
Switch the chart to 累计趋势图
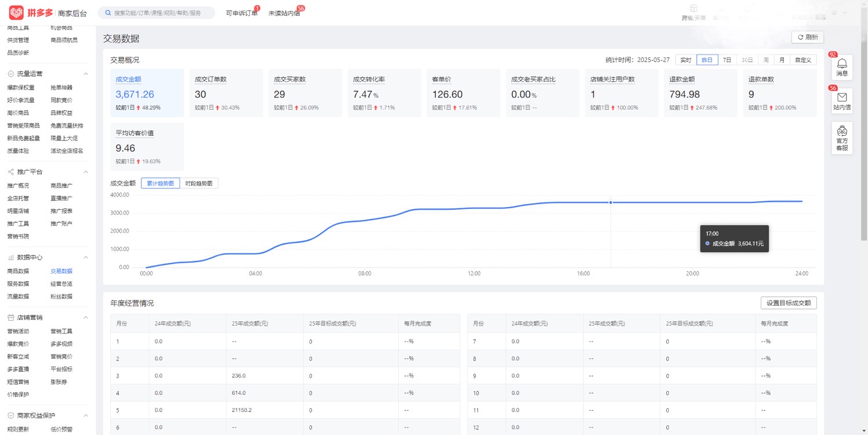[160, 183]
